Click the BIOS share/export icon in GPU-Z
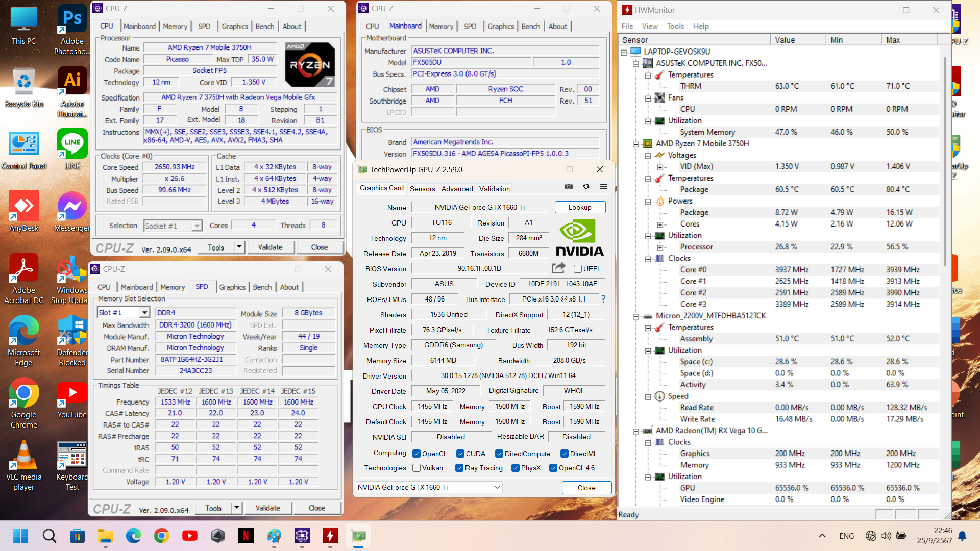 (558, 268)
